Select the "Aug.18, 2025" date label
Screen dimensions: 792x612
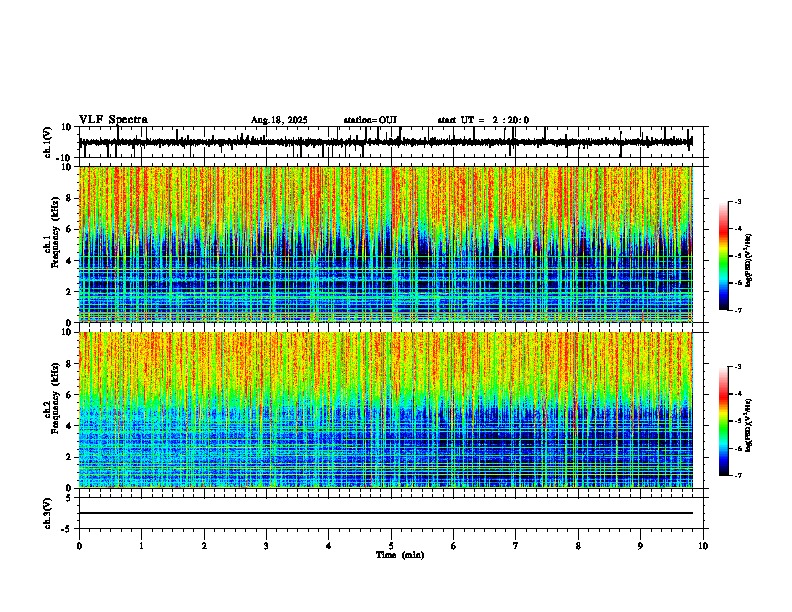tap(279, 120)
